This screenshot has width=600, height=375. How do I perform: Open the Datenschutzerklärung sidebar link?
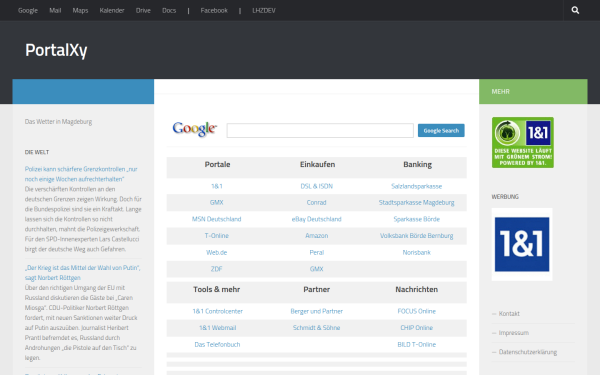pyautogui.click(x=528, y=352)
